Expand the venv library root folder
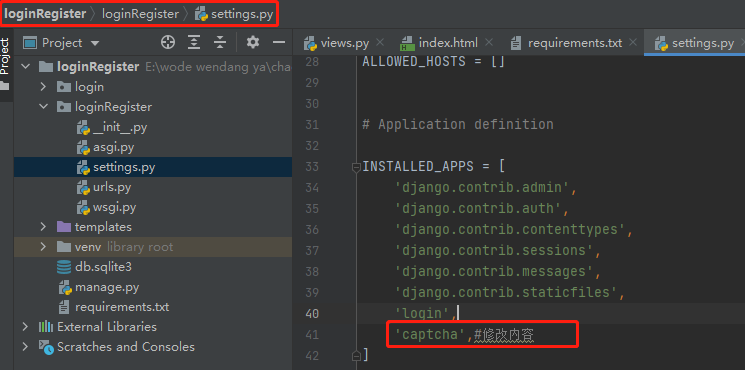The width and height of the screenshot is (745, 370). (x=43, y=247)
